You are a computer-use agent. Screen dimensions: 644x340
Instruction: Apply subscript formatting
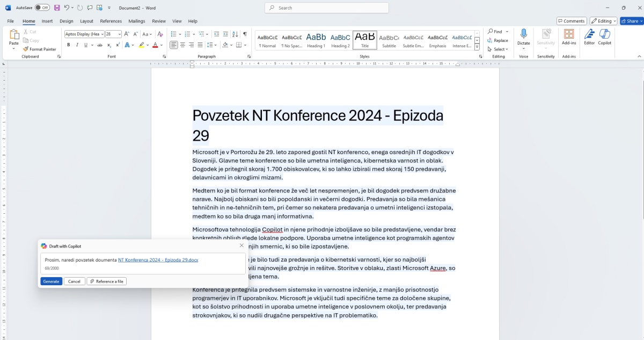[109, 45]
